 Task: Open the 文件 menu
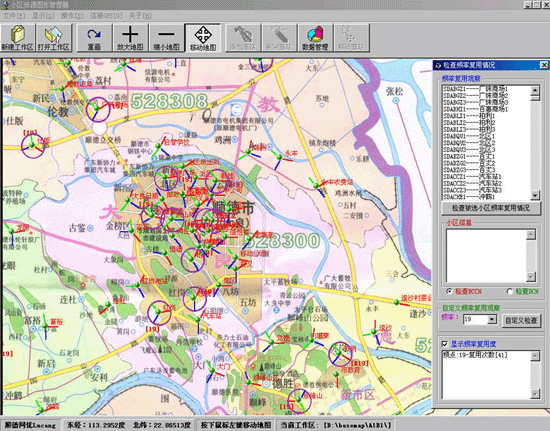coord(14,16)
